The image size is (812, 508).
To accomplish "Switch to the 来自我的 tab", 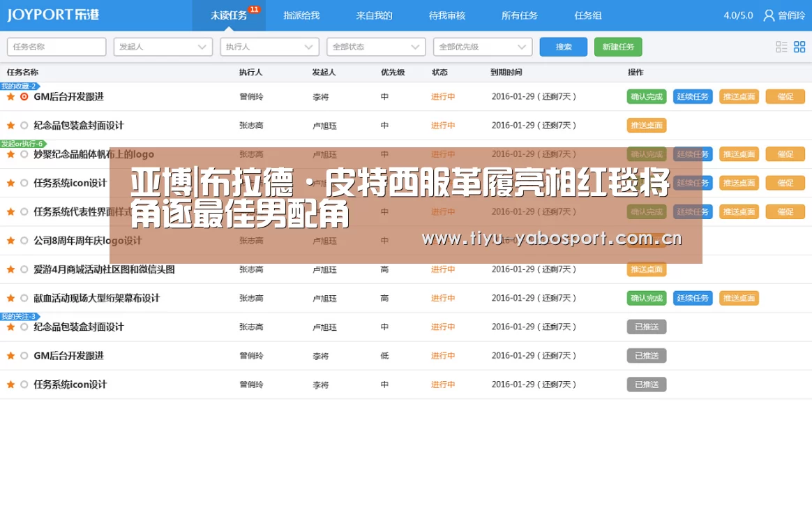I will [374, 15].
